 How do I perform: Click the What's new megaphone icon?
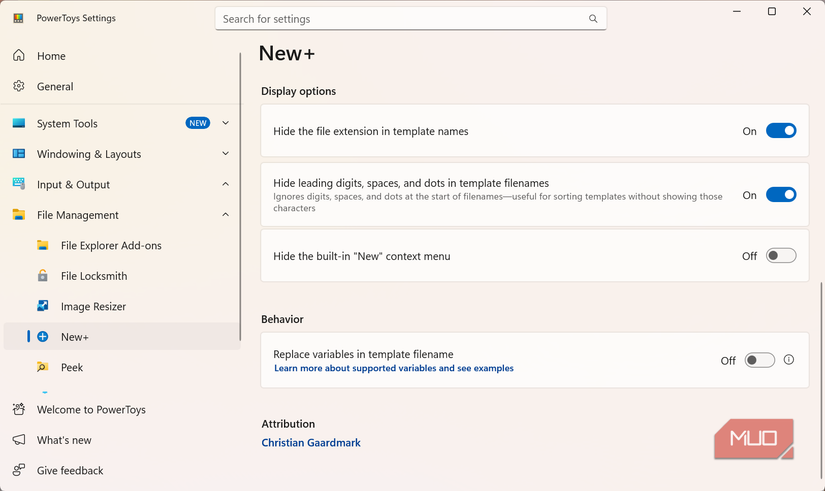19,439
